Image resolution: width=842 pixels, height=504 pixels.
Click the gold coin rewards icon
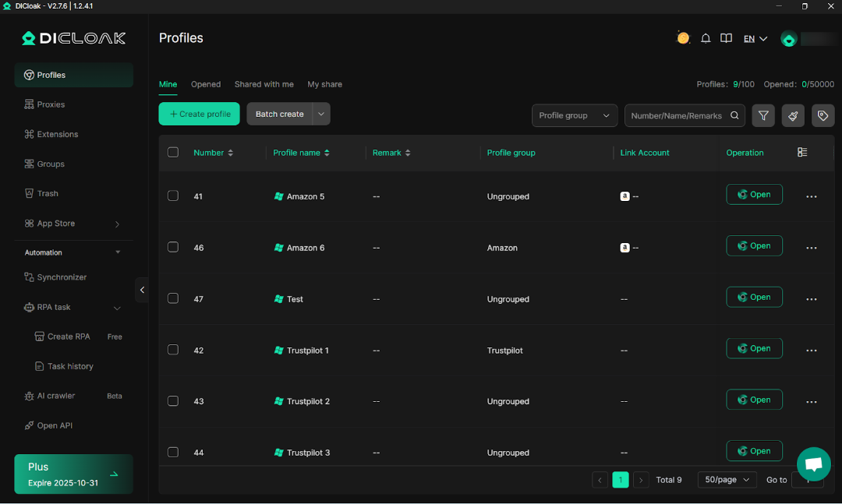[x=683, y=38]
